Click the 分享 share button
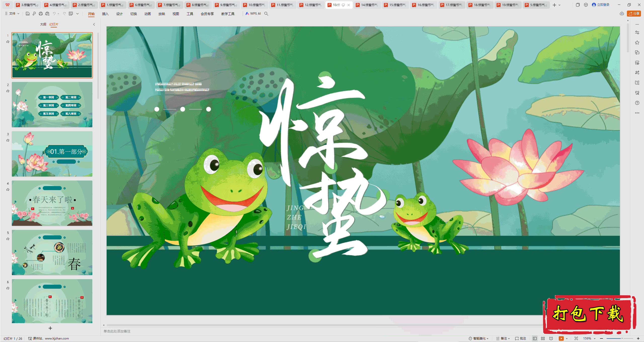The image size is (644, 342). pos(634,14)
